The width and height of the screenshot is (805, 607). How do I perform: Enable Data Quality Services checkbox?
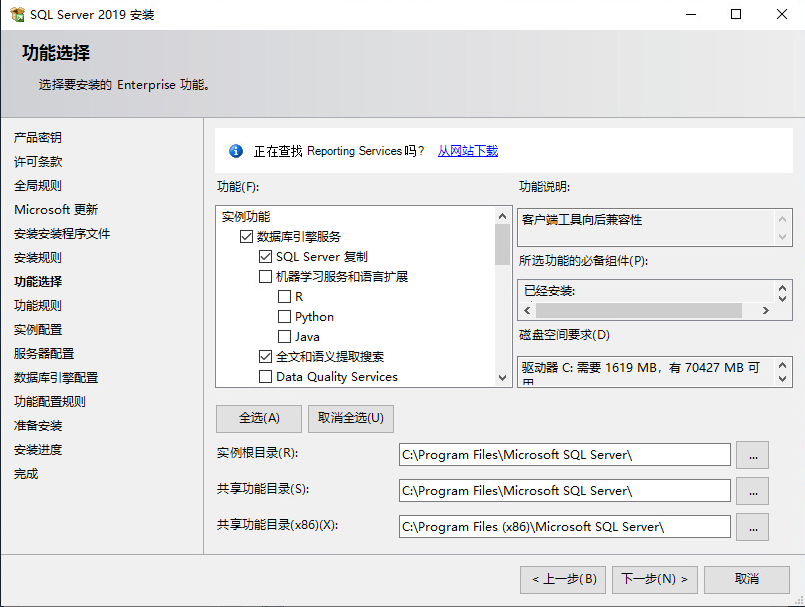(x=265, y=377)
